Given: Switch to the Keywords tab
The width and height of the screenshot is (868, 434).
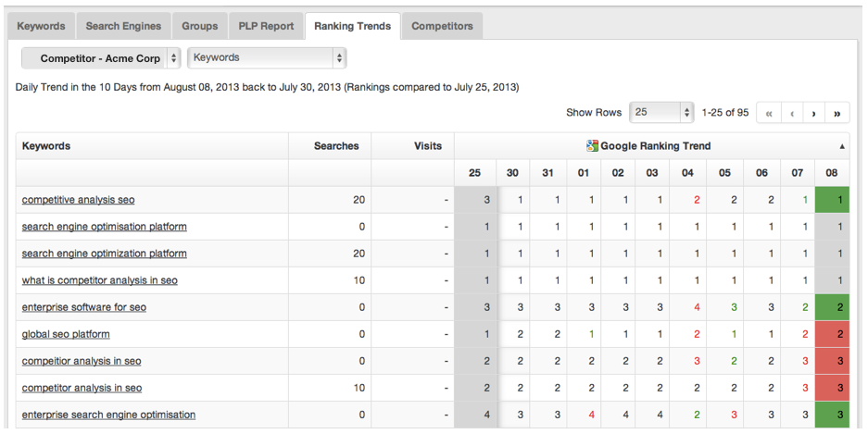Looking at the screenshot, I should [41, 26].
